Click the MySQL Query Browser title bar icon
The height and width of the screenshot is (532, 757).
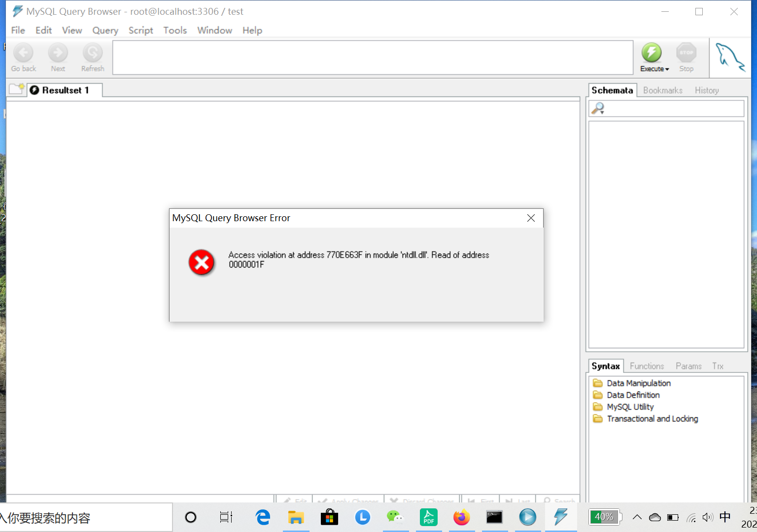[17, 11]
